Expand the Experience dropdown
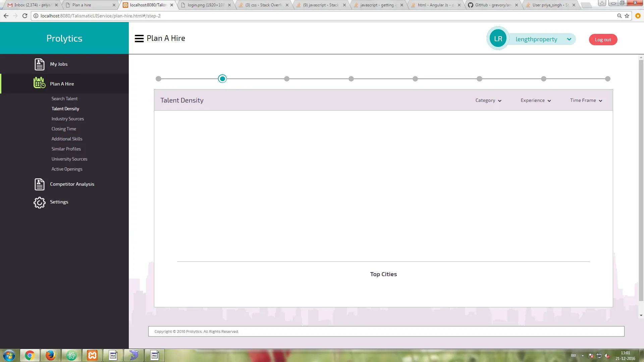This screenshot has width=644, height=362. coord(536,101)
